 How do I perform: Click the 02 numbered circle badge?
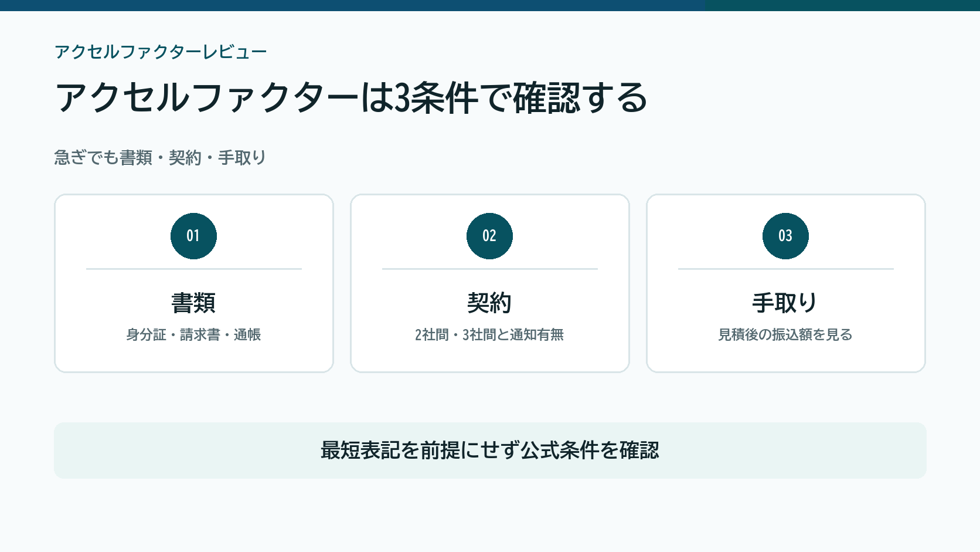click(489, 236)
